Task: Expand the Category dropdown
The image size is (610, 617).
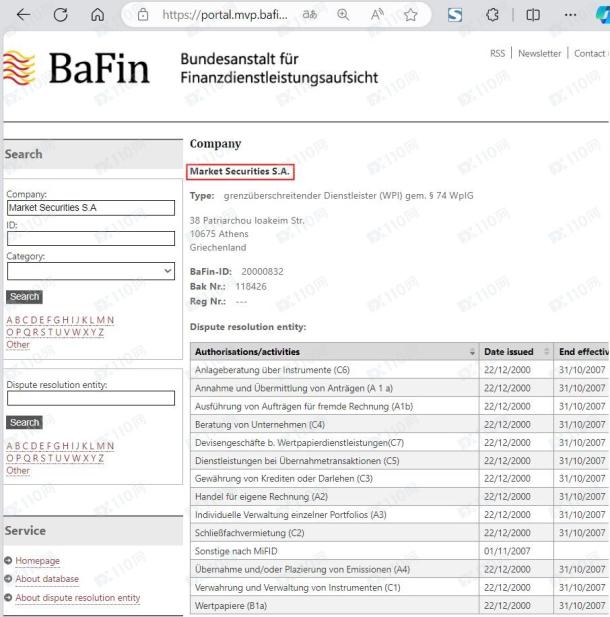Action: tap(91, 271)
